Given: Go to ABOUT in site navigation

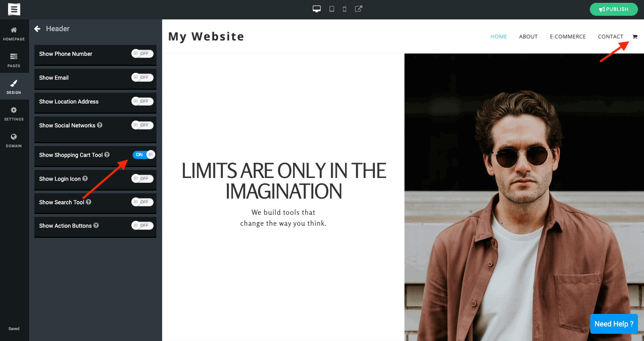Looking at the screenshot, I should pos(528,36).
